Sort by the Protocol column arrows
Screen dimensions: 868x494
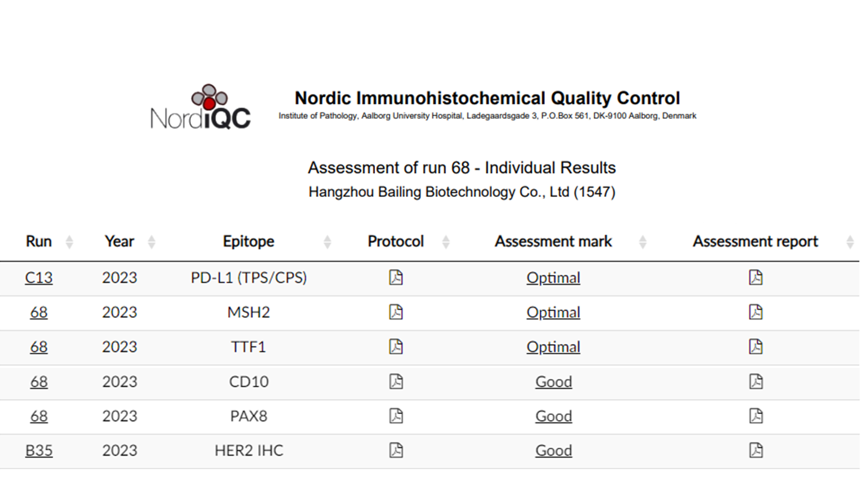click(446, 242)
